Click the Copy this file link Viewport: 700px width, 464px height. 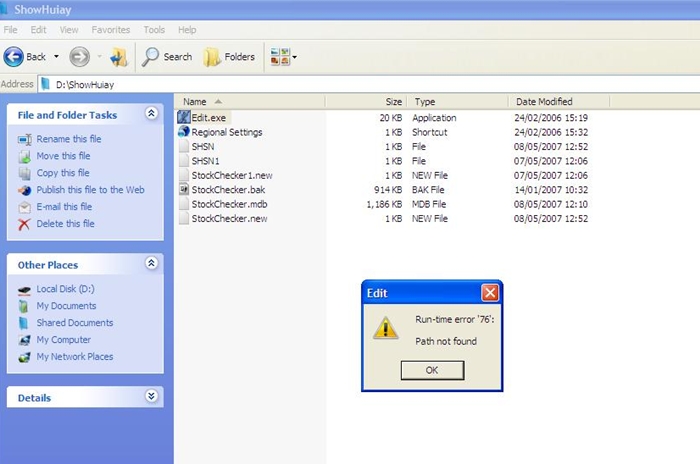point(63,173)
